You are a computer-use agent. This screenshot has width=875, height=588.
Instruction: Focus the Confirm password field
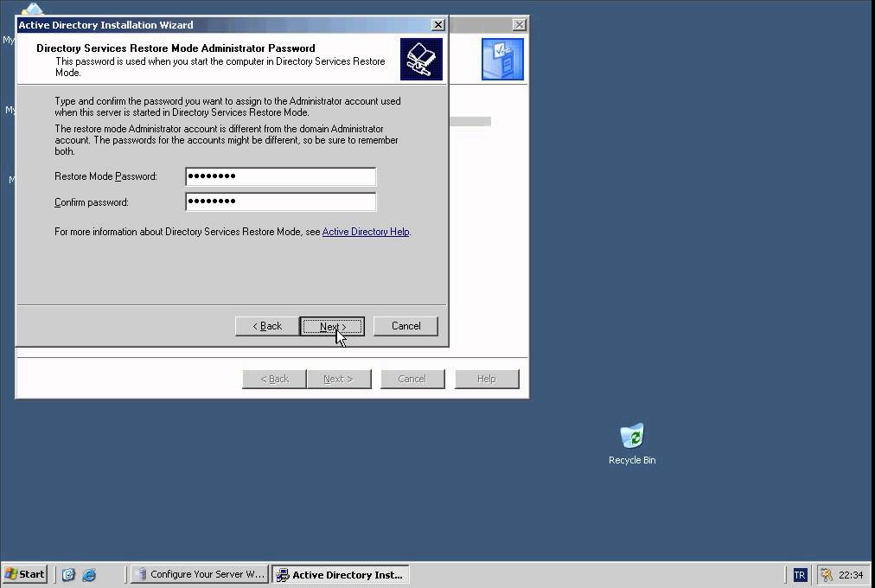click(281, 202)
